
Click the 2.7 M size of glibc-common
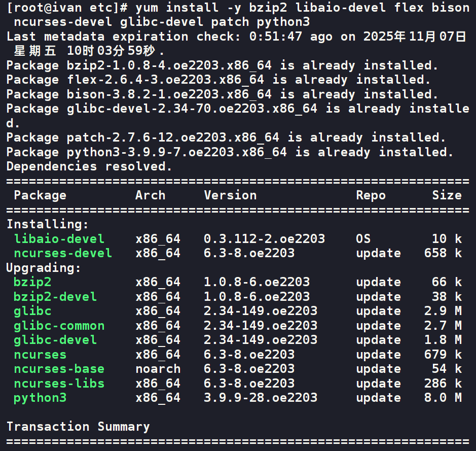[443, 326]
